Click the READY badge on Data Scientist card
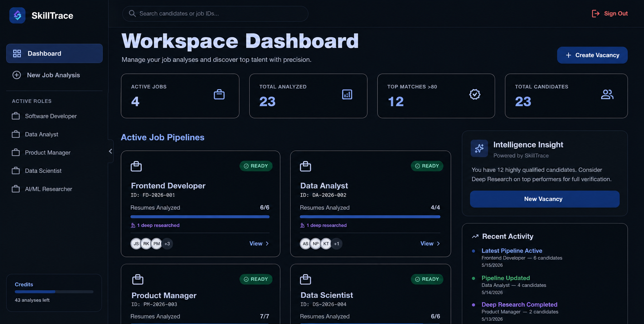Image resolution: width=644 pixels, height=324 pixels. coord(427,279)
